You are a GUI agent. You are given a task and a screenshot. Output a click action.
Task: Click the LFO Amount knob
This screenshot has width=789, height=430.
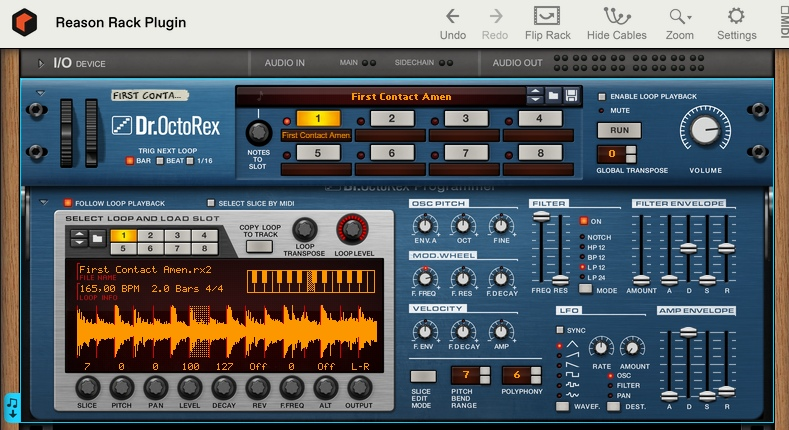[633, 347]
